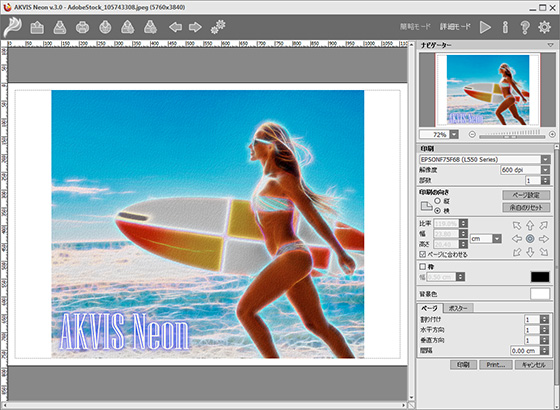Click the AKVIS home logo icon

point(12,27)
